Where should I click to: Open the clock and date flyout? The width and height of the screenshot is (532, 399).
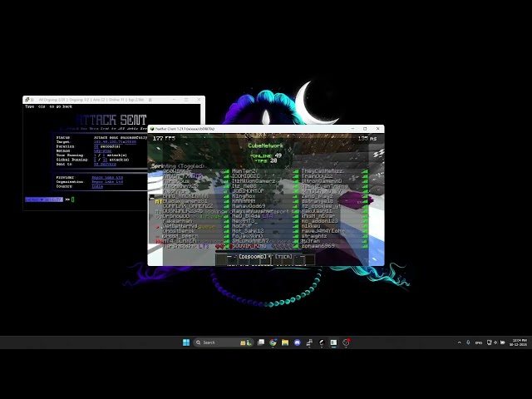tap(518, 342)
